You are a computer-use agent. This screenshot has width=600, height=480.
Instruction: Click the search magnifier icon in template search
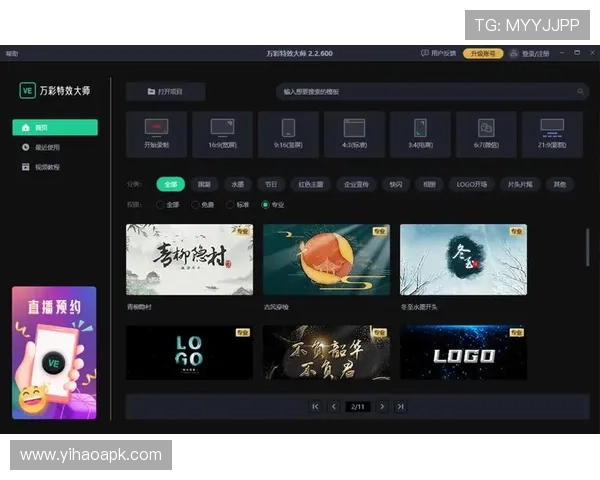tap(581, 92)
